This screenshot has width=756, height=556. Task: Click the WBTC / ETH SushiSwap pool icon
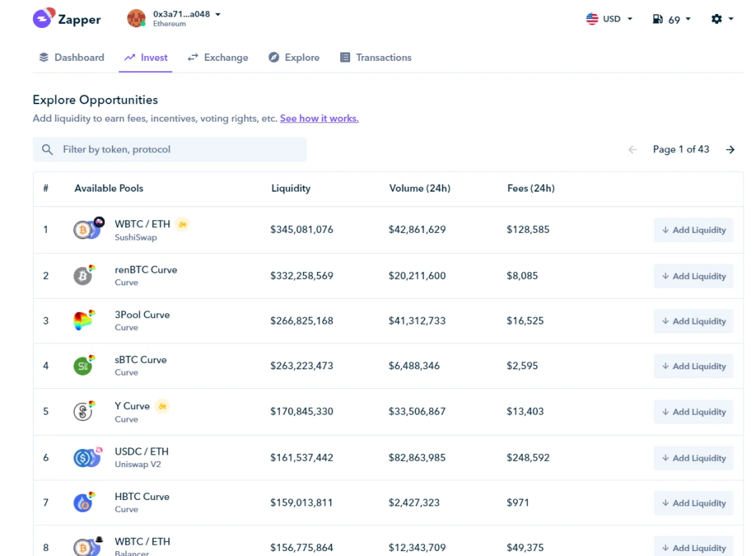pos(87,229)
